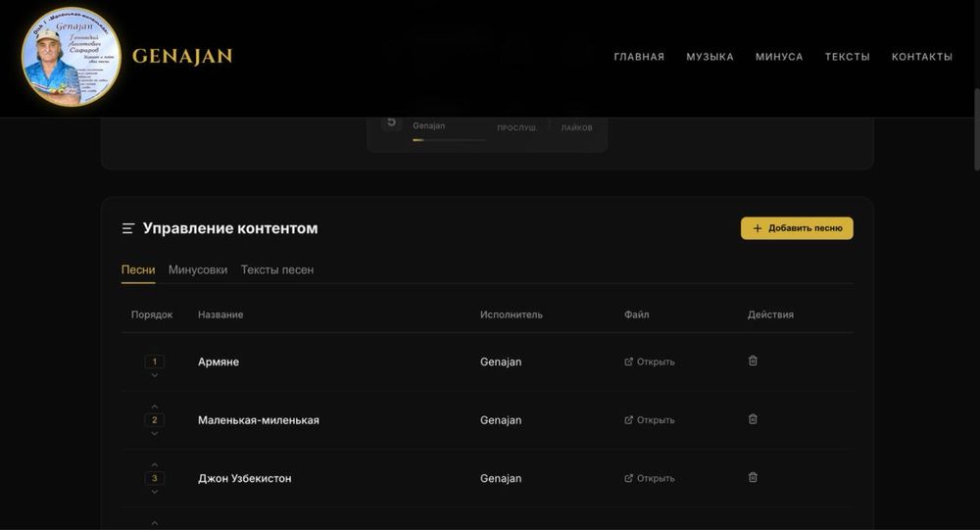
Task: Click trash icon for Маленькая-миленькая
Action: (753, 419)
